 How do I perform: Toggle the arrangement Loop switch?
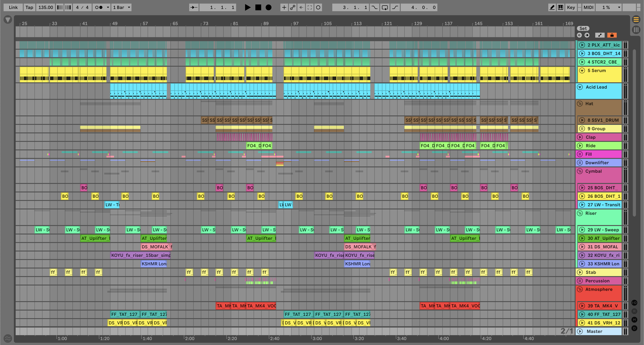coord(385,8)
